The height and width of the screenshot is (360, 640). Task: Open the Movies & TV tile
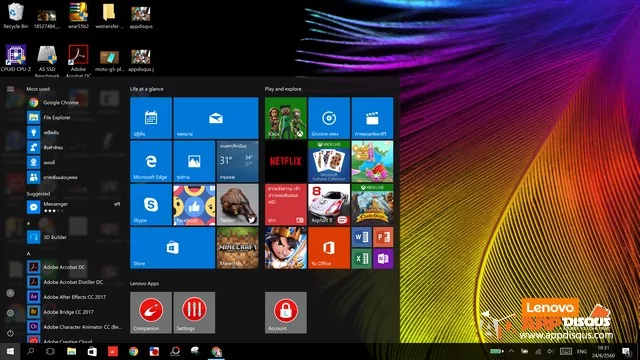coord(372,118)
